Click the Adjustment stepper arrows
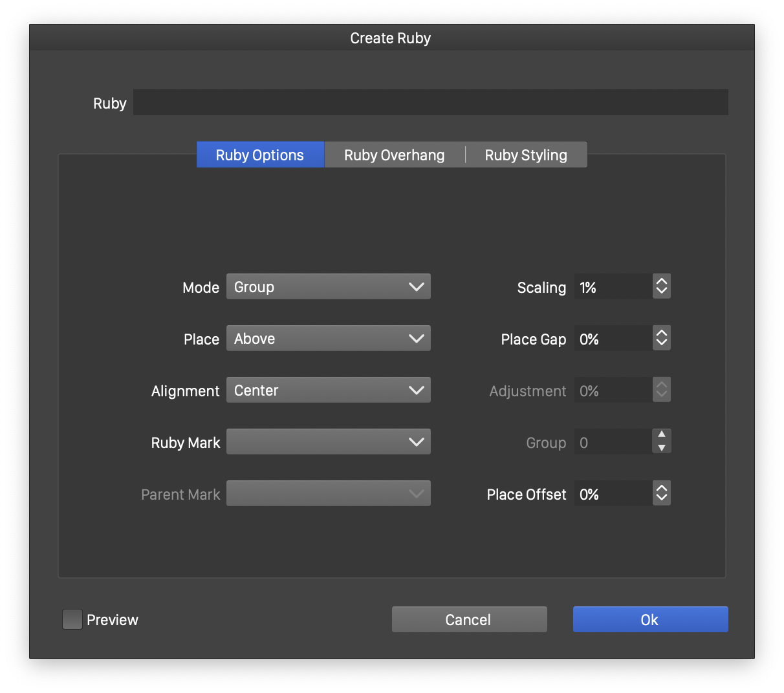The image size is (784, 693). coord(661,390)
